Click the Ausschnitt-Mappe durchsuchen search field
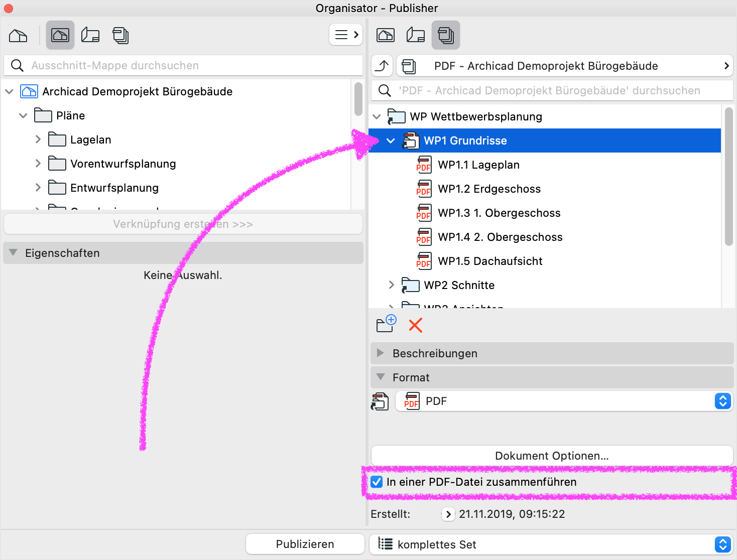The image size is (737, 560). 183,65
